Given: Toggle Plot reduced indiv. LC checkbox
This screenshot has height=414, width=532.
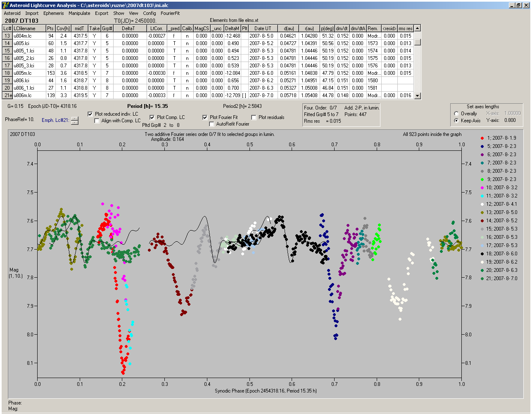Looking at the screenshot, I should coord(90,114).
